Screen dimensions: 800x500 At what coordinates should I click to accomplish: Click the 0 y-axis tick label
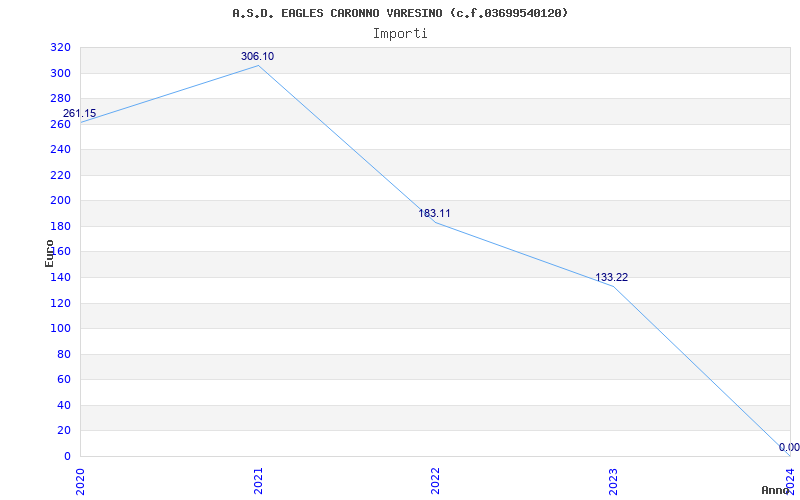click(67, 456)
